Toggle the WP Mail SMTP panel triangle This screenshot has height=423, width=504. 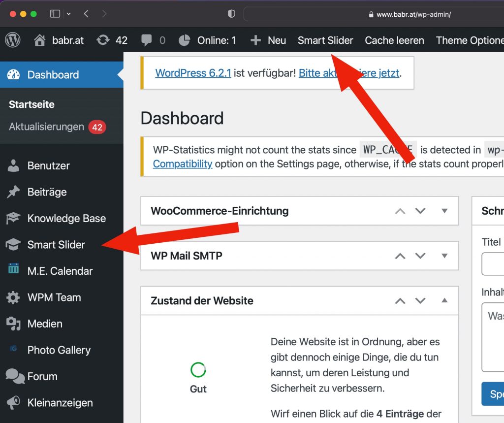[444, 256]
